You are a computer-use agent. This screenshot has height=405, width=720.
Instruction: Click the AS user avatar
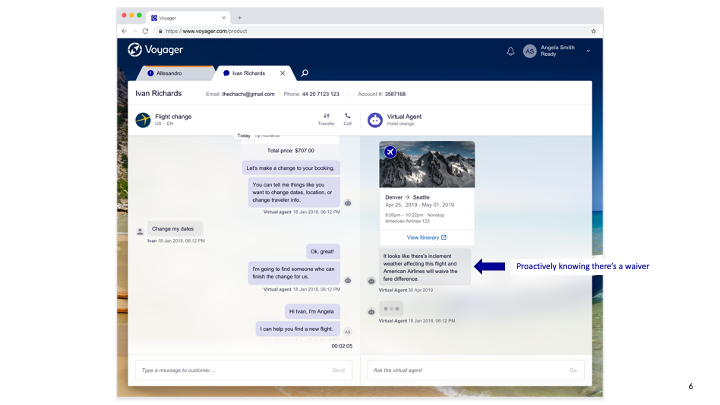pos(529,51)
